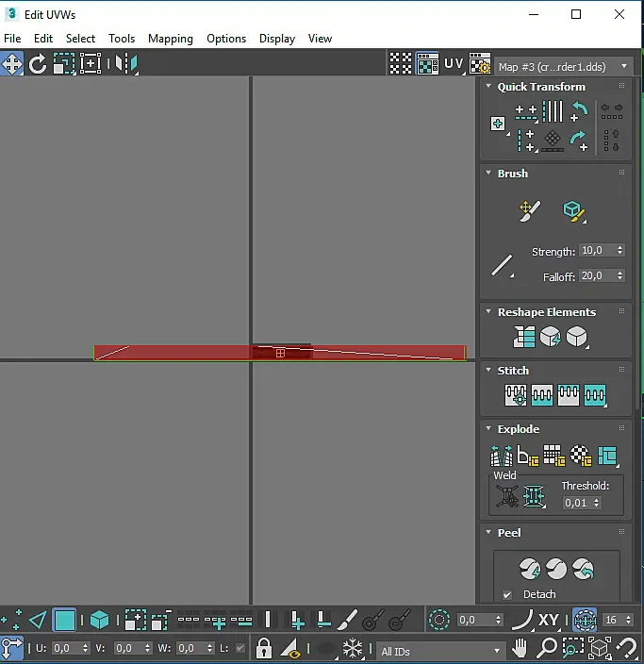Click the Zoom magnifier icon
The width and height of the screenshot is (644, 664).
point(547,649)
